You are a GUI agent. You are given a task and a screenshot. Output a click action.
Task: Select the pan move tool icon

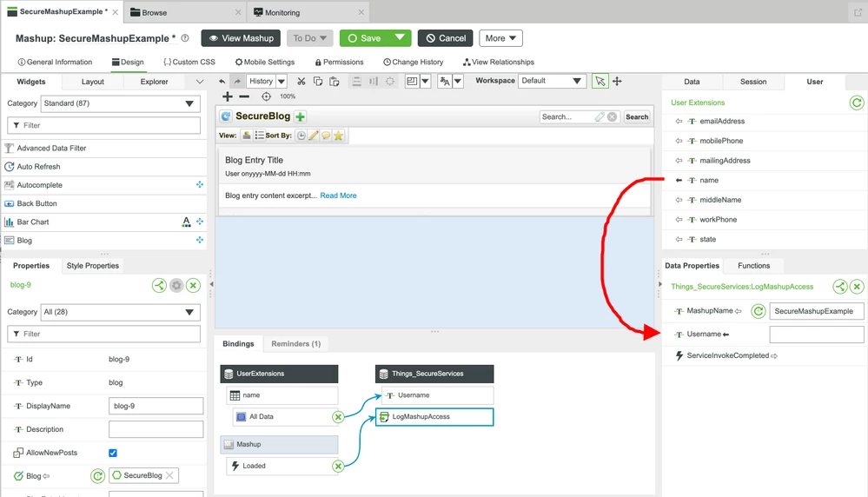(x=617, y=82)
